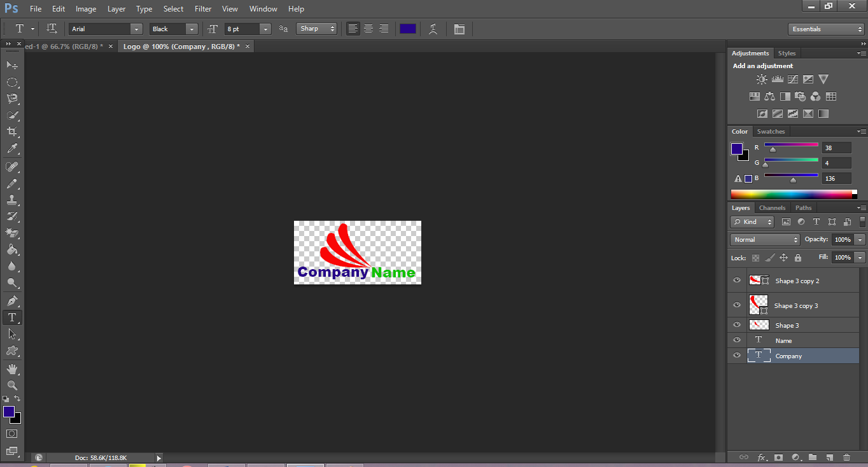The image size is (868, 467).
Task: Select the Paint Bucket tool
Action: click(12, 250)
